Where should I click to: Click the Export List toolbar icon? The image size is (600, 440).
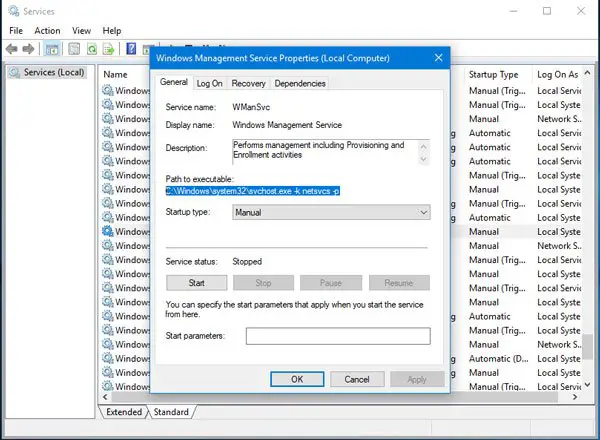[x=109, y=49]
